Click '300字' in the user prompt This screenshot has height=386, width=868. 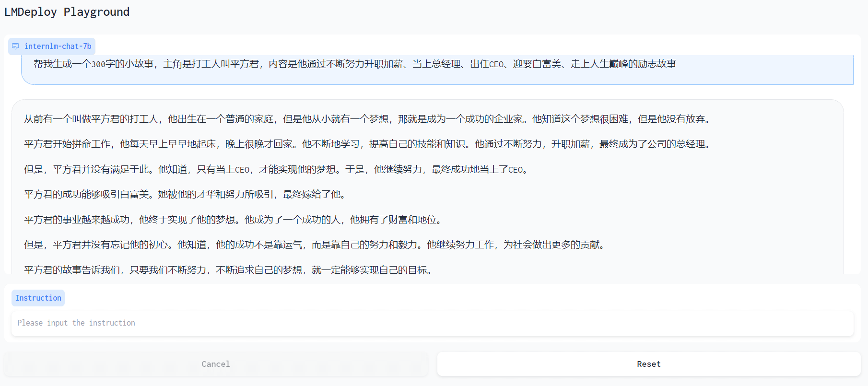(103, 64)
